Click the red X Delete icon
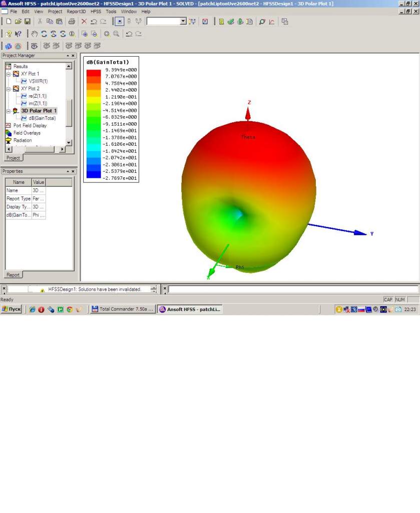Image resolution: width=420 pixels, height=513 pixels. tap(84, 22)
